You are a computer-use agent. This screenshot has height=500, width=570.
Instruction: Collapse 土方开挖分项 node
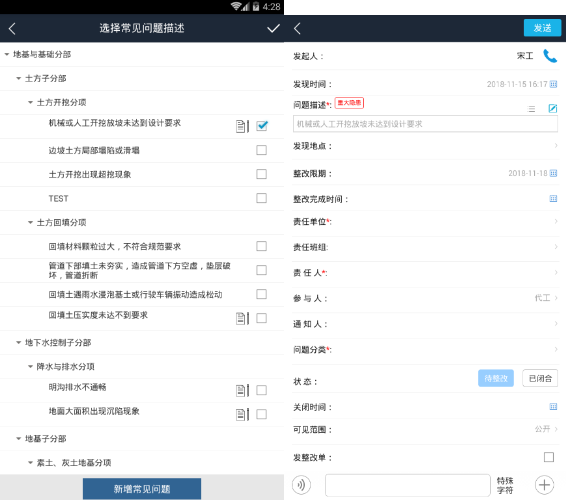[x=31, y=103]
